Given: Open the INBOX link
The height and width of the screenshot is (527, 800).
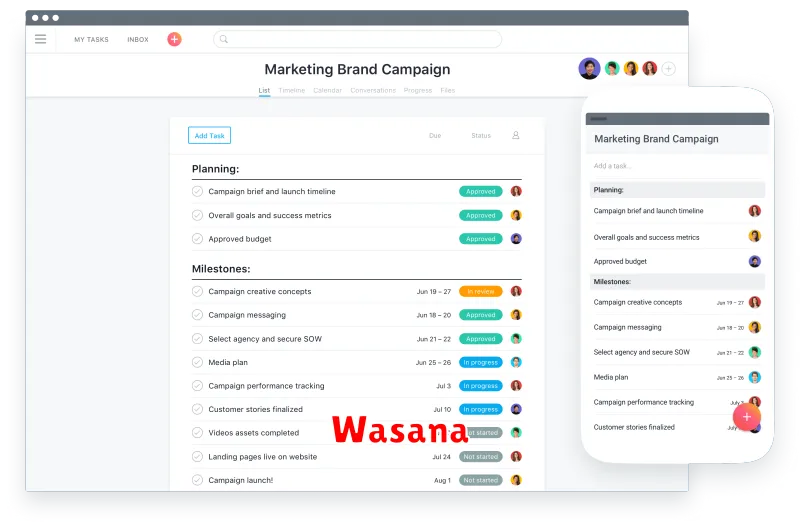Looking at the screenshot, I should click(x=138, y=39).
